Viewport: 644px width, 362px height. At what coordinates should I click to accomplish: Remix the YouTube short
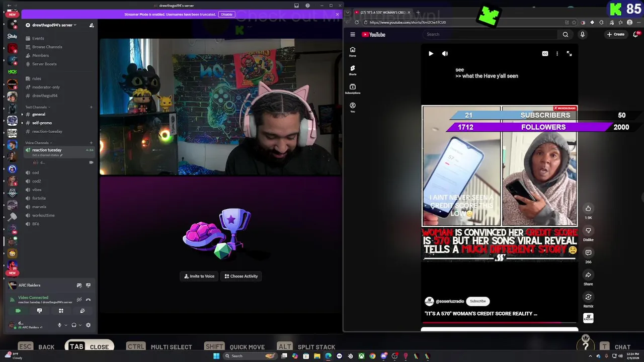tap(588, 297)
